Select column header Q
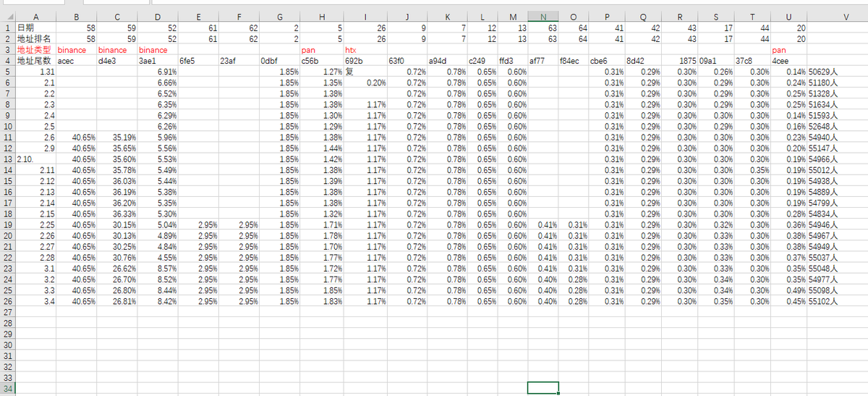The height and width of the screenshot is (396, 868). 643,17
